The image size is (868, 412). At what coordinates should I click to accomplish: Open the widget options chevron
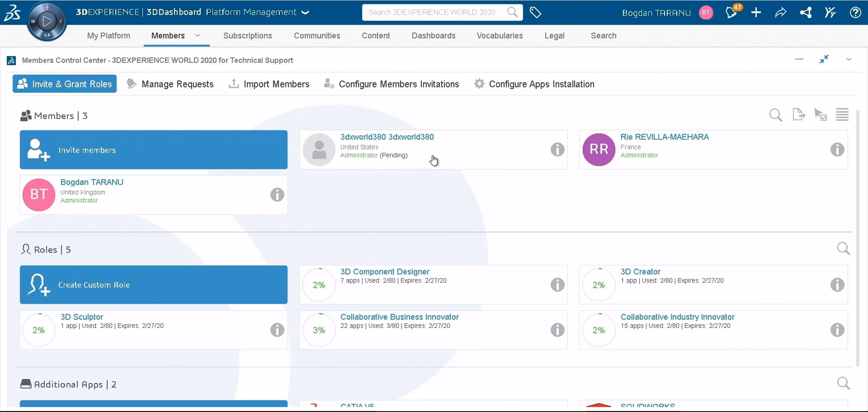pyautogui.click(x=849, y=60)
